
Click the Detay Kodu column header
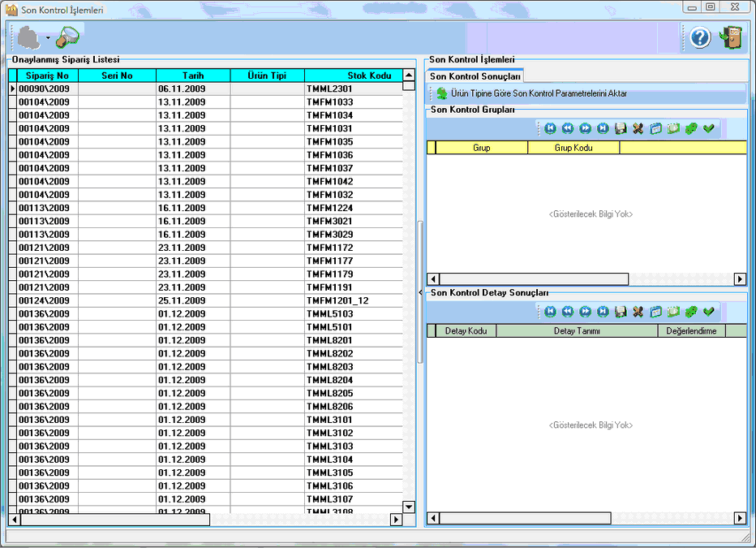pyautogui.click(x=466, y=331)
